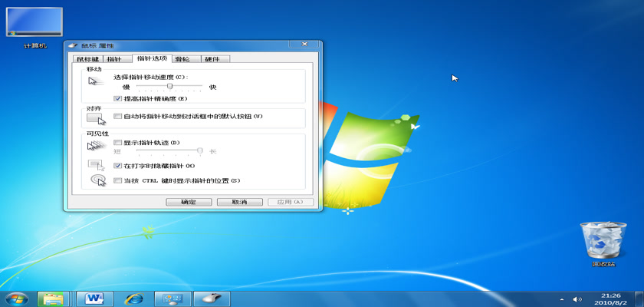Open the 计算机 desktop icon
This screenshot has width=644, height=307.
pos(34,25)
